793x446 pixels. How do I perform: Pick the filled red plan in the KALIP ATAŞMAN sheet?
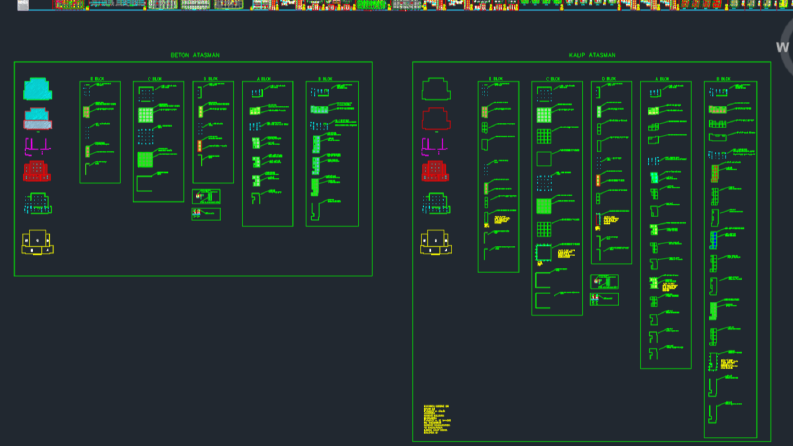tap(435, 171)
